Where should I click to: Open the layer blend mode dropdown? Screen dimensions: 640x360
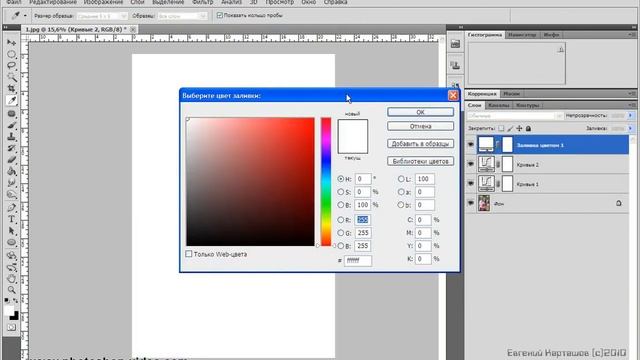pyautogui.click(x=515, y=116)
